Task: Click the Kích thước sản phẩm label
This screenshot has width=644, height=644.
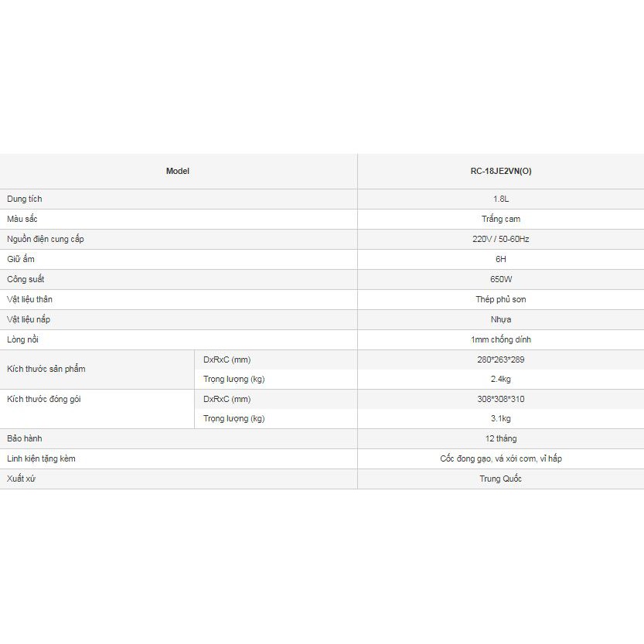Action: coord(46,369)
